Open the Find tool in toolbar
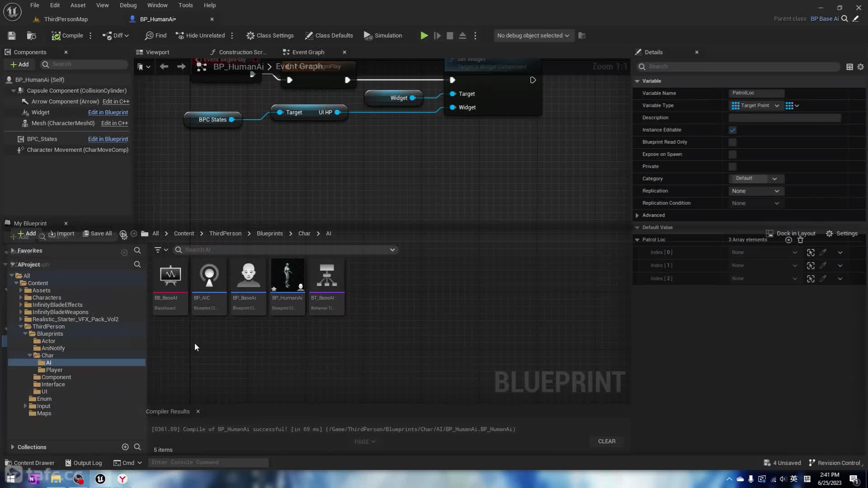The height and width of the screenshot is (488, 868). tap(156, 36)
